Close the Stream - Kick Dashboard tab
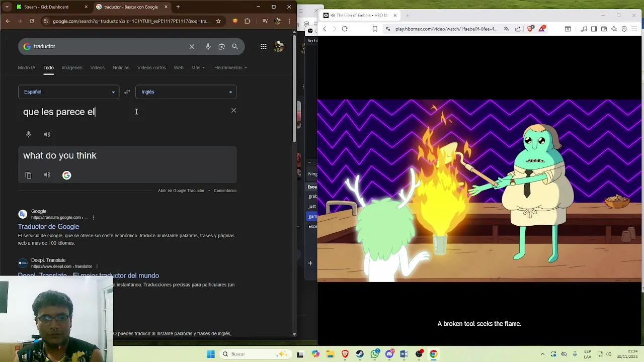 [86, 7]
